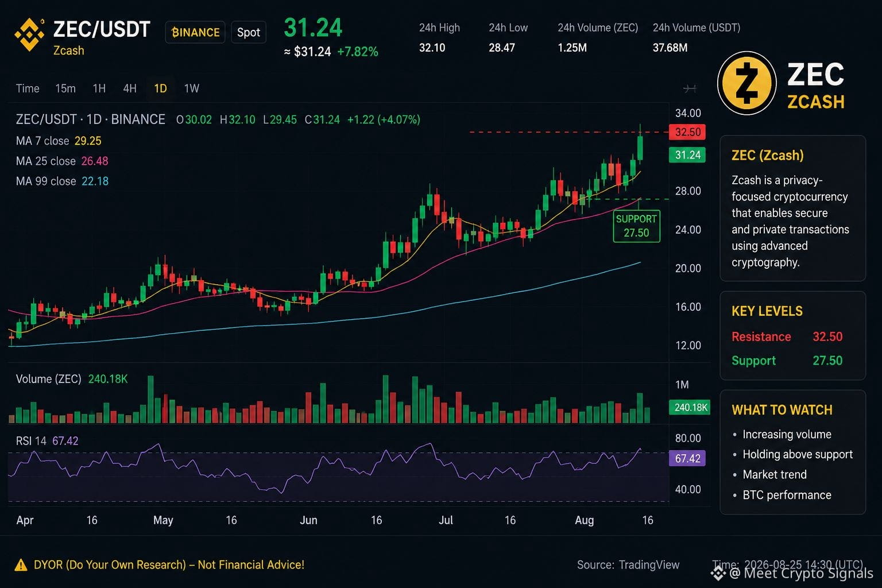
Task: Select the MA 99 close indicator
Action: 62,181
